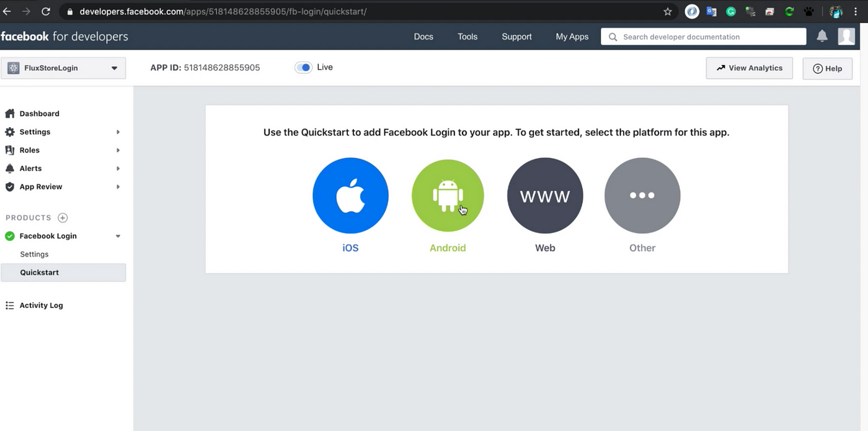The image size is (868, 431).
Task: Open the Tools menu
Action: (x=467, y=37)
